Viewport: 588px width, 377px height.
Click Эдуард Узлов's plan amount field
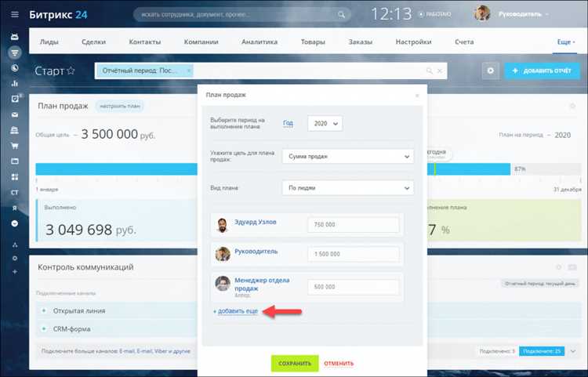(x=354, y=224)
